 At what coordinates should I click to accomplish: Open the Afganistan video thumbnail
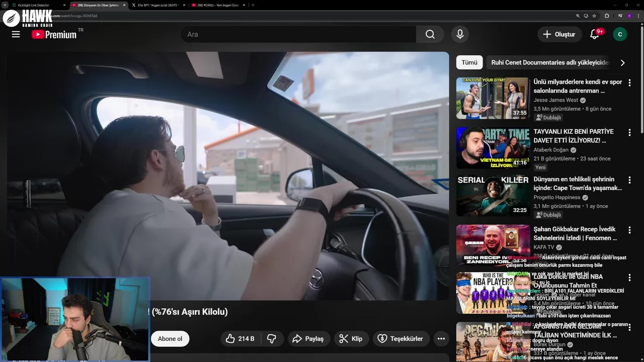(493, 342)
